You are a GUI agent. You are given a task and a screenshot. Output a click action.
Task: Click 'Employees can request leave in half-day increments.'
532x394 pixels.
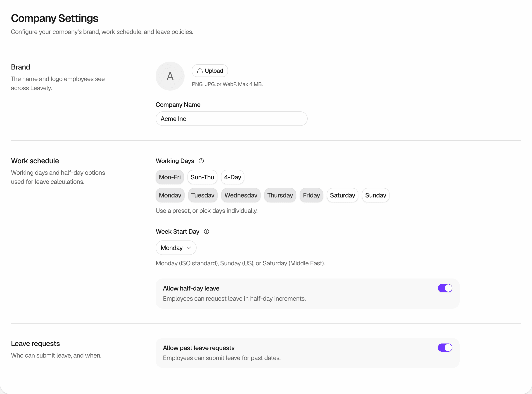(234, 298)
